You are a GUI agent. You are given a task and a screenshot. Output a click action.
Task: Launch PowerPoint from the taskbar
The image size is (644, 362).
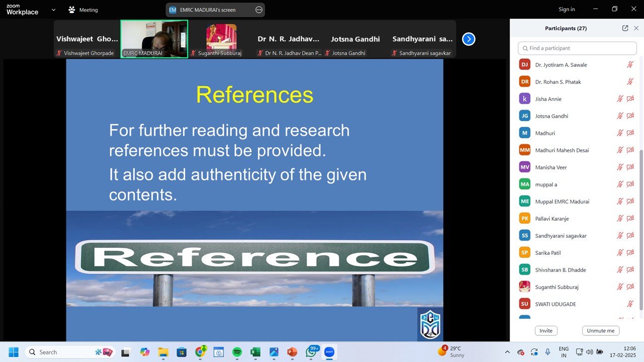[292, 352]
